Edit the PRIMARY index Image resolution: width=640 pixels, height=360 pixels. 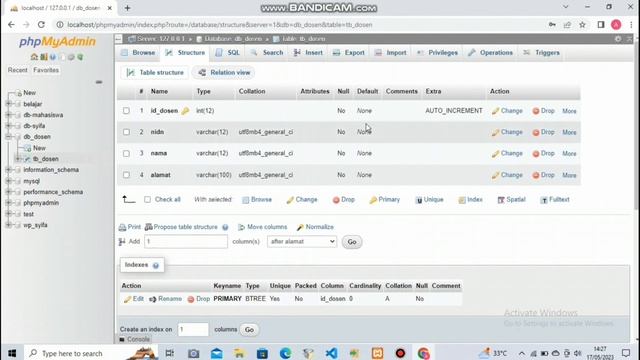[134, 299]
